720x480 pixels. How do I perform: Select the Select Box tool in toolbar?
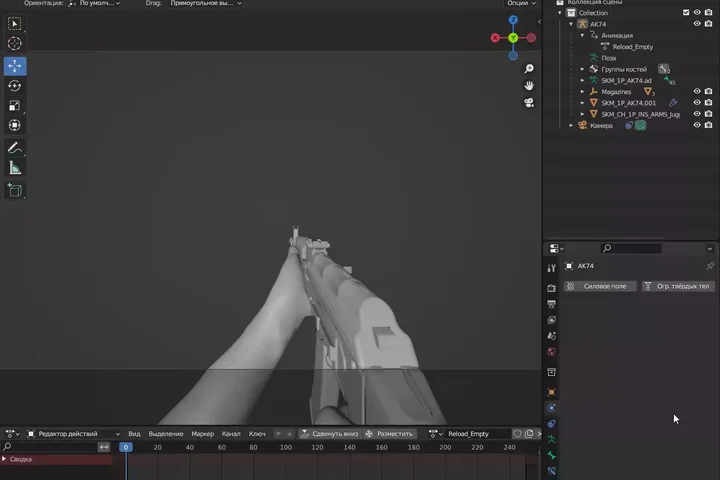click(x=15, y=24)
